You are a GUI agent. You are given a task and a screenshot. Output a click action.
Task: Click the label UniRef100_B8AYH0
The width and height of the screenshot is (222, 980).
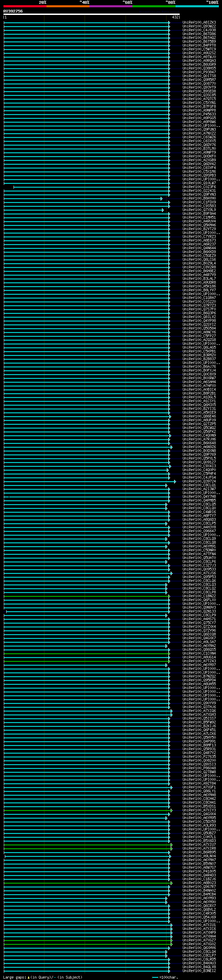tap(199, 199)
